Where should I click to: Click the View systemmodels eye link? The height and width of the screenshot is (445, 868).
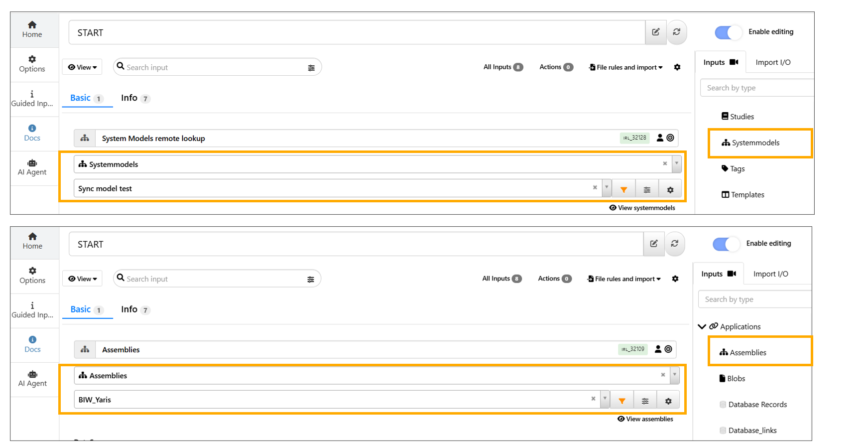642,208
